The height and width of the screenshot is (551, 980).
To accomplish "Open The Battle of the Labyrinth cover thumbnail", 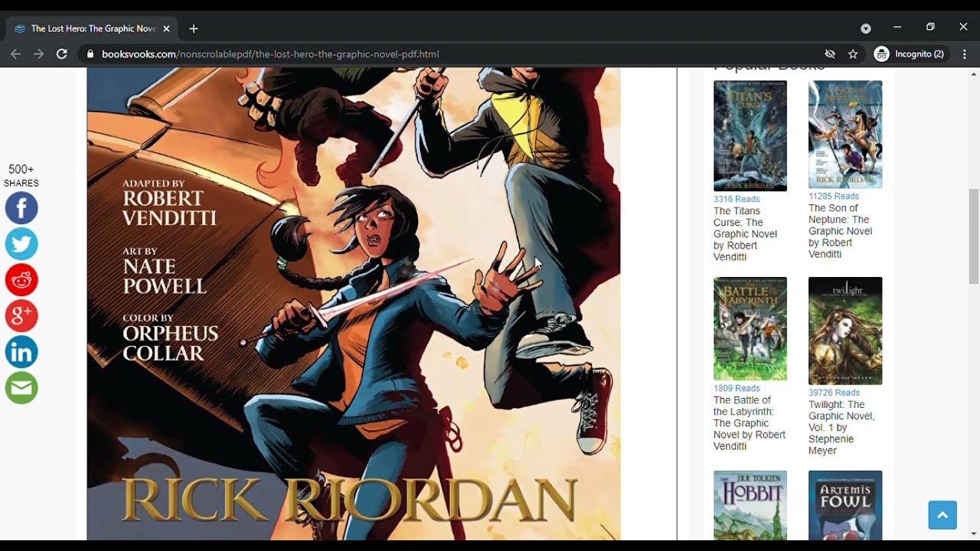I will pos(750,328).
